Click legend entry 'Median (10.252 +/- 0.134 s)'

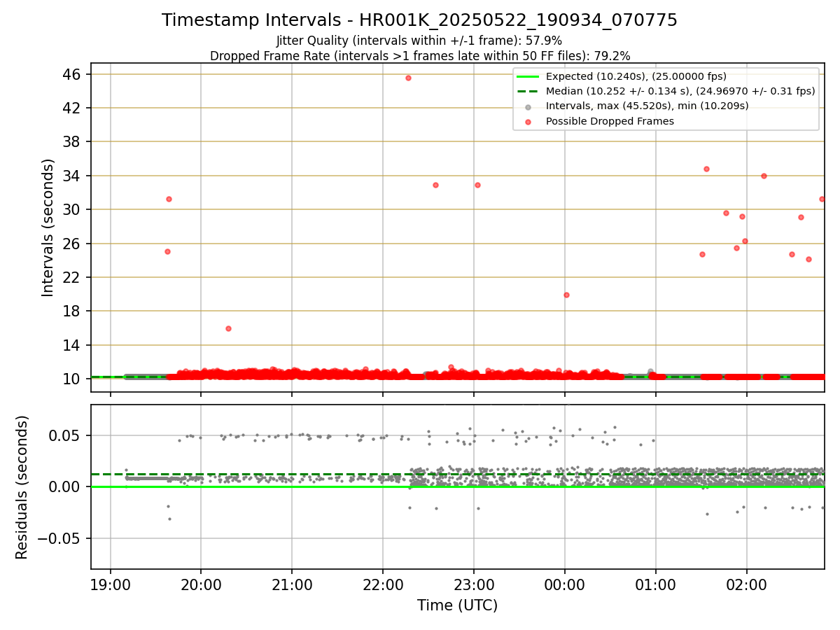(x=680, y=91)
